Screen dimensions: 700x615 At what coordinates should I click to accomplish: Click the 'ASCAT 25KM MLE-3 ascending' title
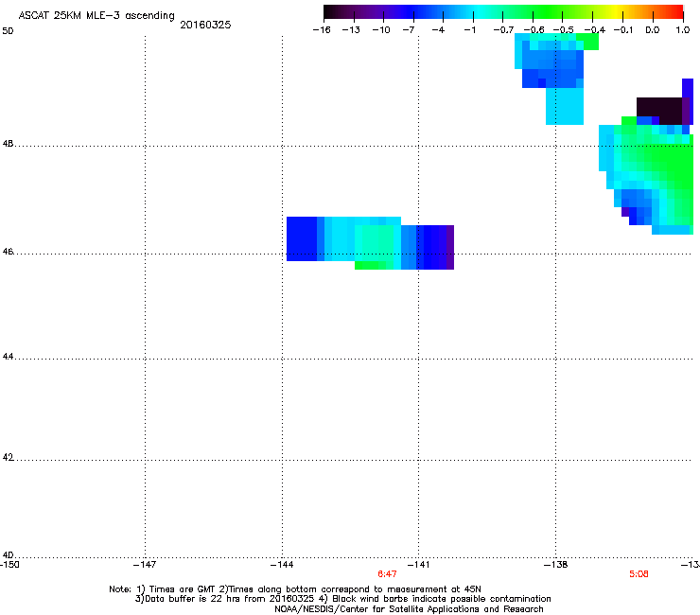pyautogui.click(x=96, y=16)
